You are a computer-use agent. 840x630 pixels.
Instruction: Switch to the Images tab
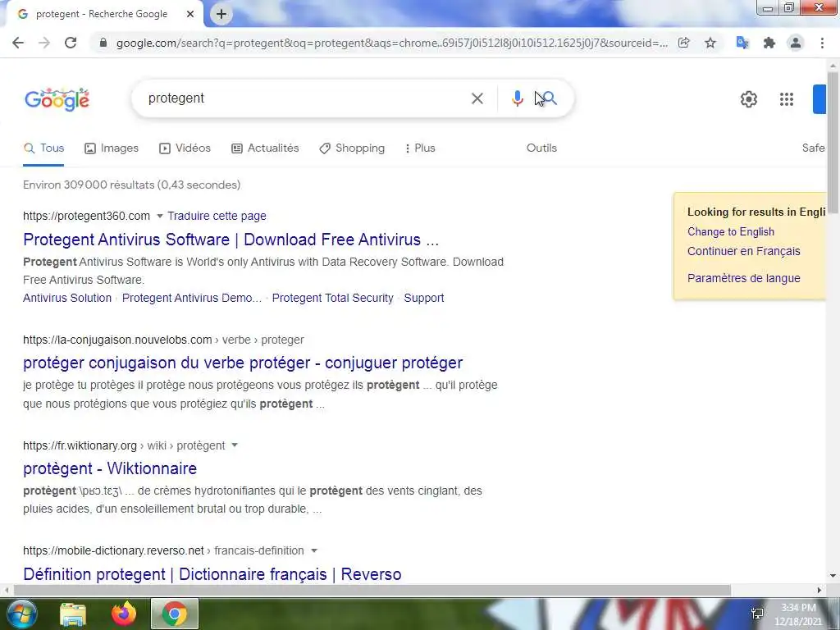click(112, 148)
